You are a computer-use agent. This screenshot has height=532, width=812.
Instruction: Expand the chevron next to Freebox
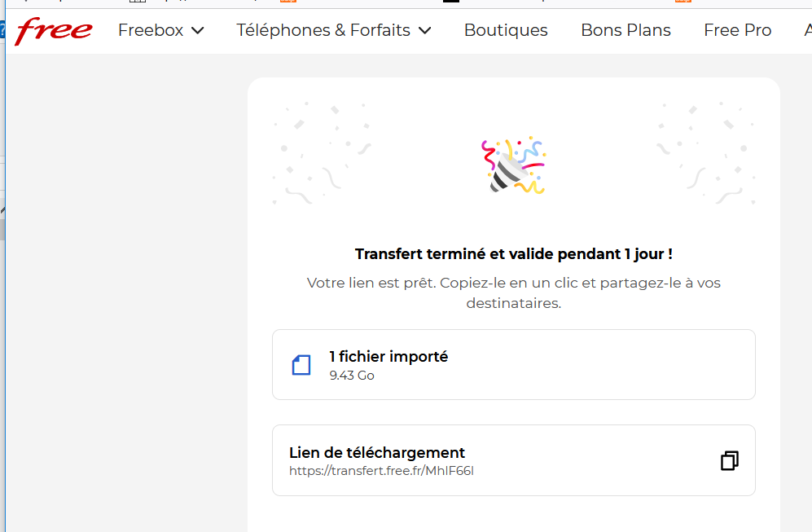pos(198,31)
